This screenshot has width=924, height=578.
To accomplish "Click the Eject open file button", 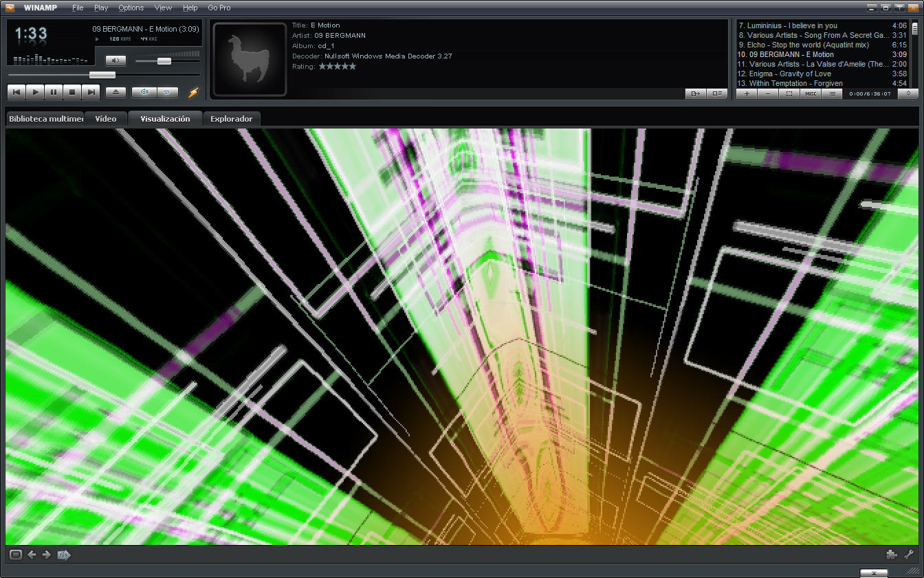I will point(115,92).
